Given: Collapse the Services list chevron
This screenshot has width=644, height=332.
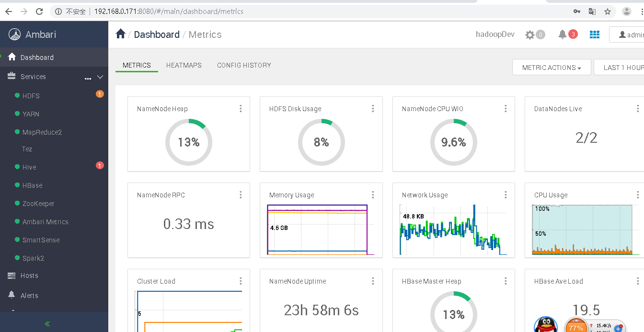Looking at the screenshot, I should [x=100, y=77].
